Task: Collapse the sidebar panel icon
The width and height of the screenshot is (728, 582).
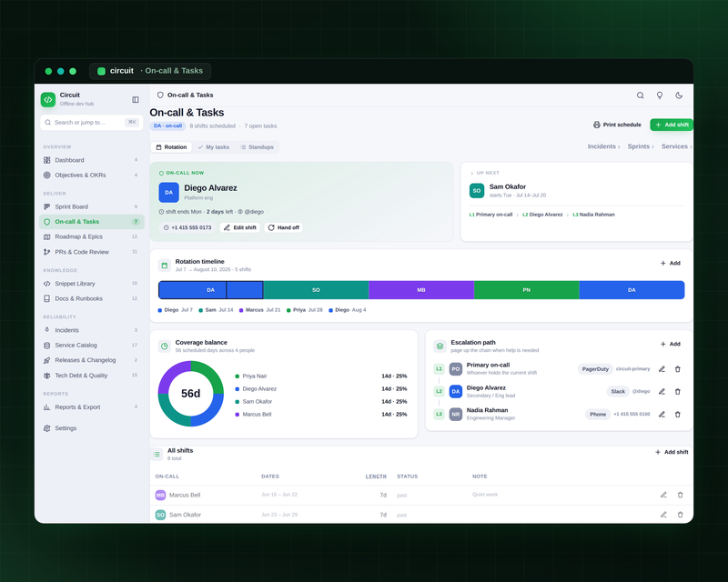Action: pyautogui.click(x=135, y=99)
